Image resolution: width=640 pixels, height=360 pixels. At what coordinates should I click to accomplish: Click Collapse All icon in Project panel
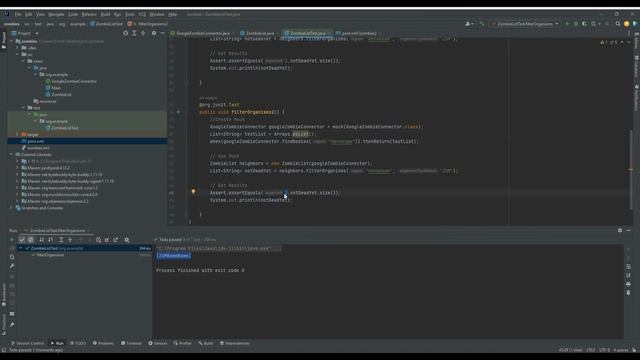143,33
